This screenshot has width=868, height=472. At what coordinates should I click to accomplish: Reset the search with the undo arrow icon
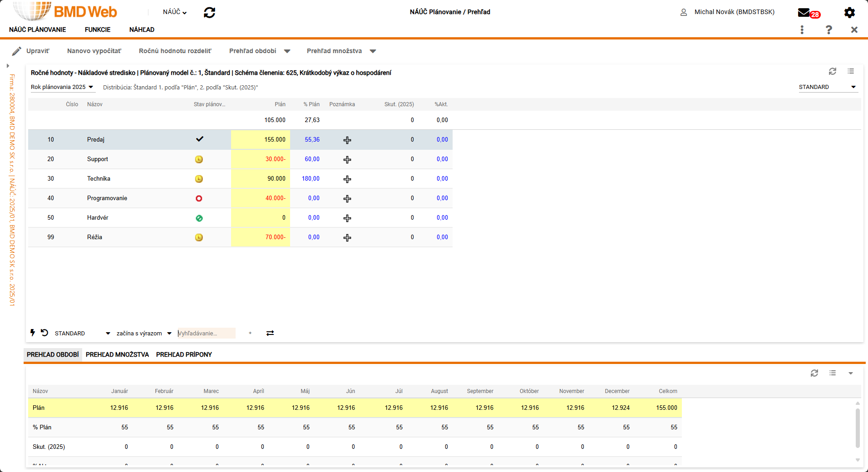pyautogui.click(x=44, y=333)
